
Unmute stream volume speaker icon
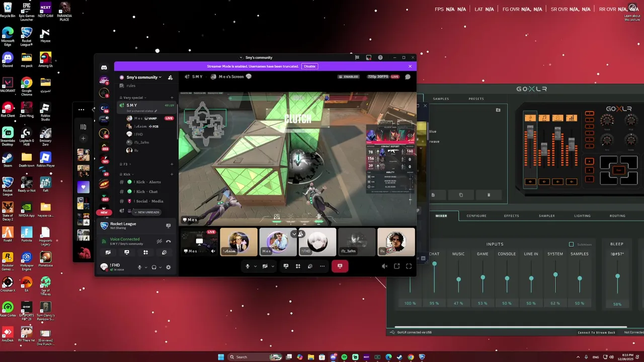[384, 266]
